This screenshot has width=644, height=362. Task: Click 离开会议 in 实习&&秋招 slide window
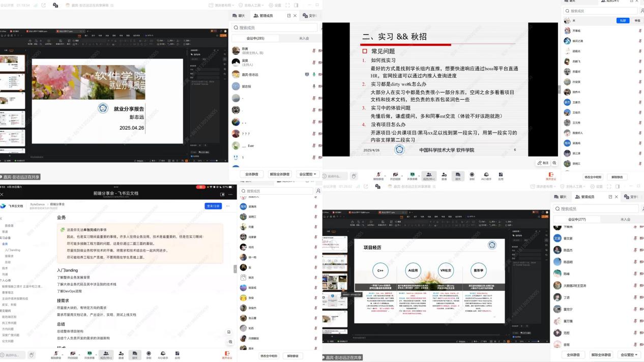551,176
